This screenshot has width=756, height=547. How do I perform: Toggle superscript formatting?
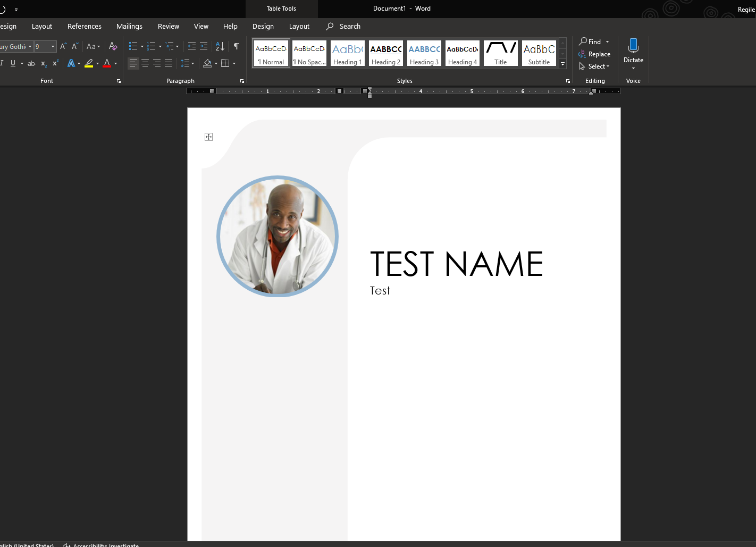55,63
